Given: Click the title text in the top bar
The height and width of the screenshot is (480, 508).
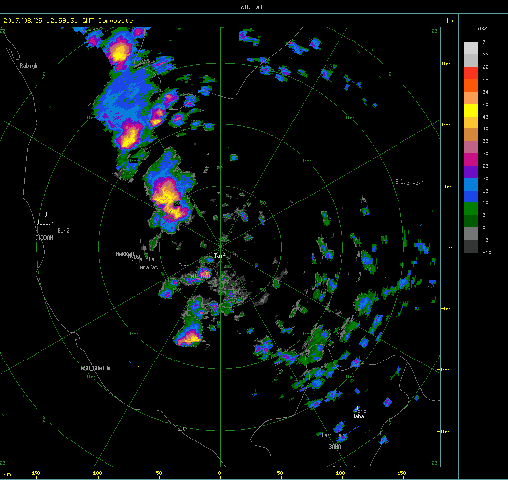Looking at the screenshot, I should 252,7.
